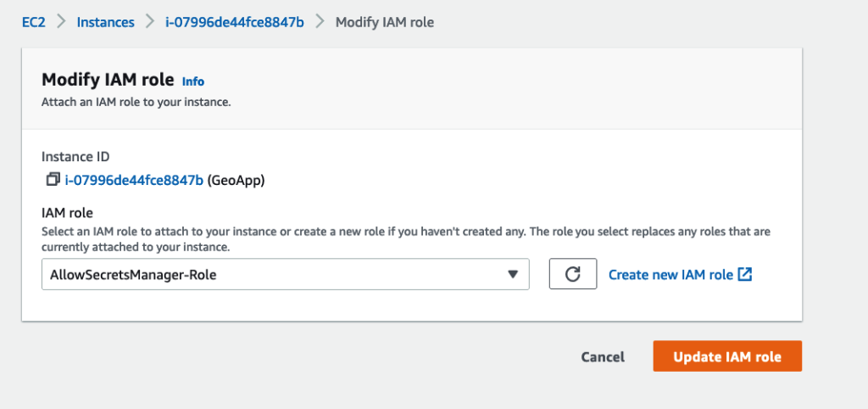868x409 pixels.
Task: Open the Info link beside the heading
Action: tap(193, 81)
